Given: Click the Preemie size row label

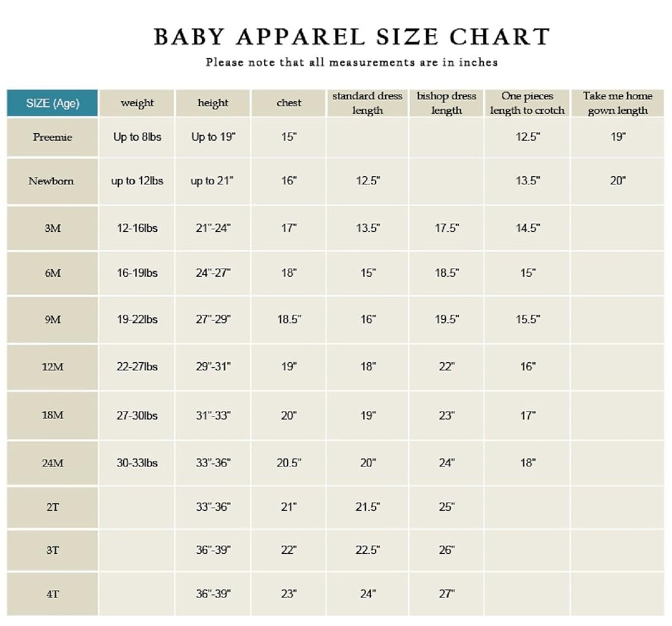Looking at the screenshot, I should [x=53, y=137].
